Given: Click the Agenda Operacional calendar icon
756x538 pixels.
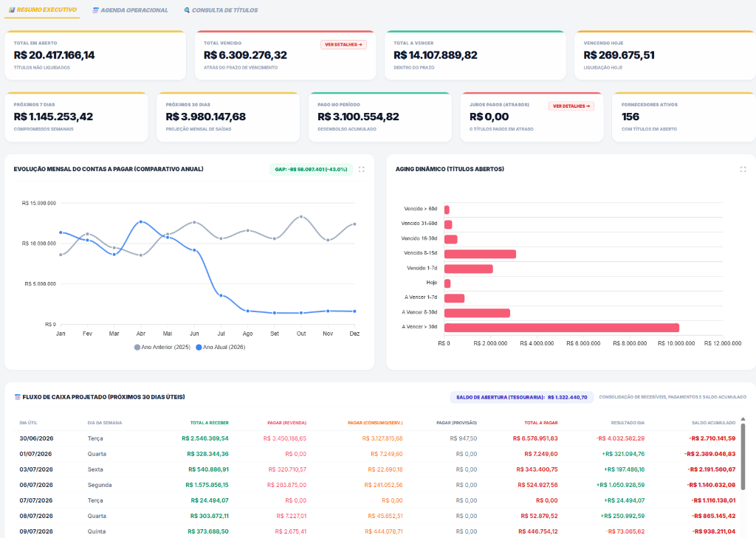Looking at the screenshot, I should [95, 10].
